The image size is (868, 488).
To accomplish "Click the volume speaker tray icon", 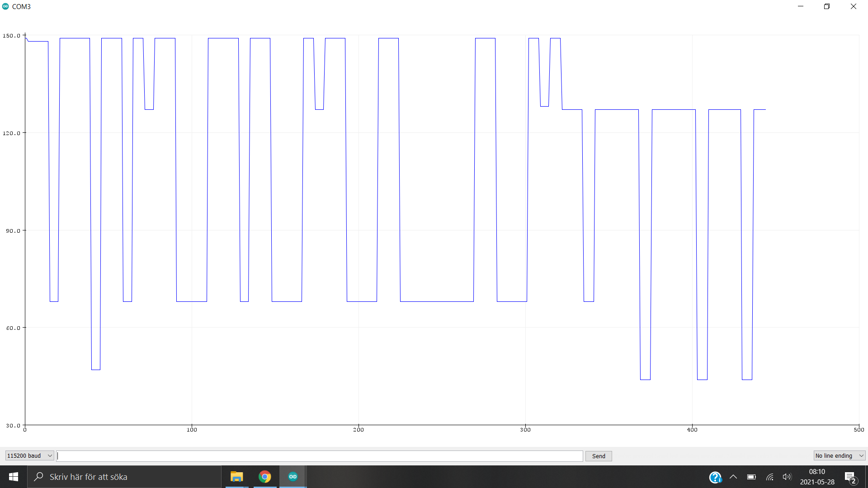I will click(x=787, y=477).
